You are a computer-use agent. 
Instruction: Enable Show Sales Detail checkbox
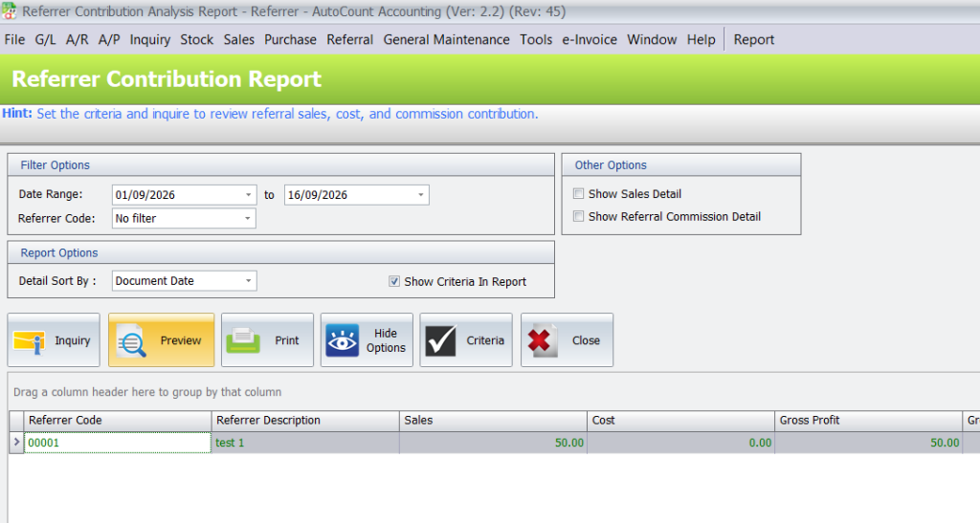click(579, 193)
